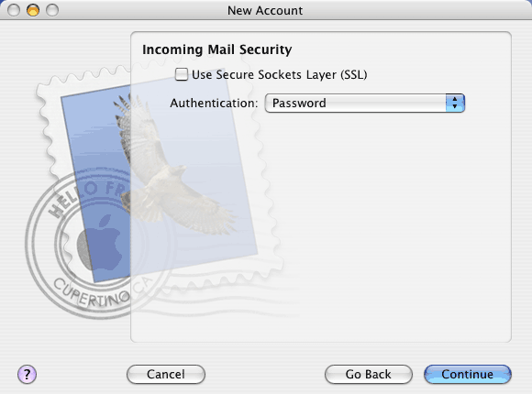Zoom the window using the third title bar button

[52, 10]
